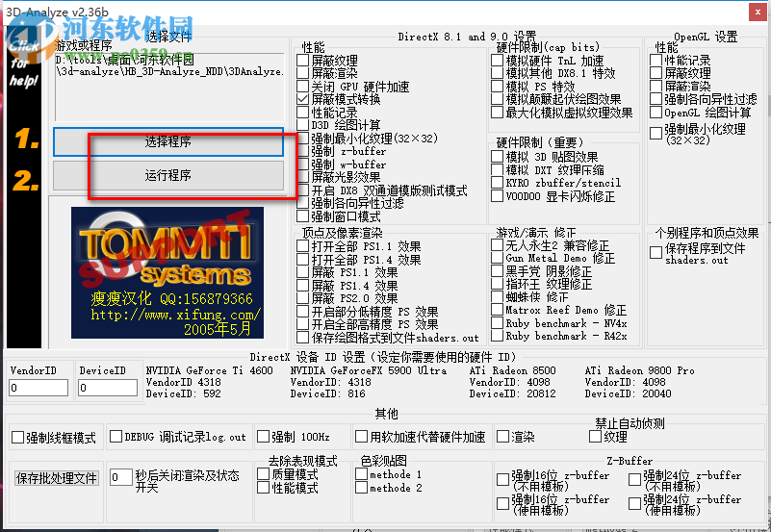Enable 模拟 3D 贴图效果 checkbox

497,157
